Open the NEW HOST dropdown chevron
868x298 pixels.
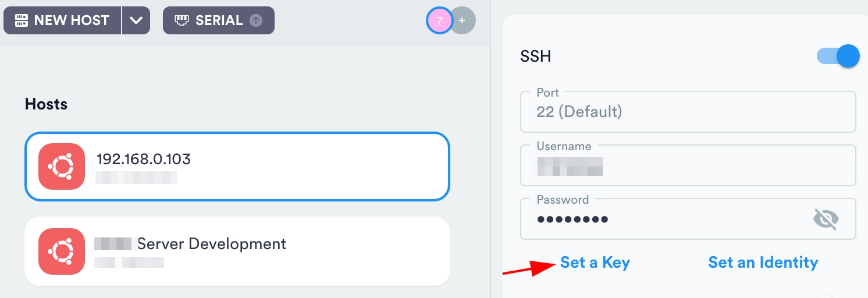tap(136, 20)
